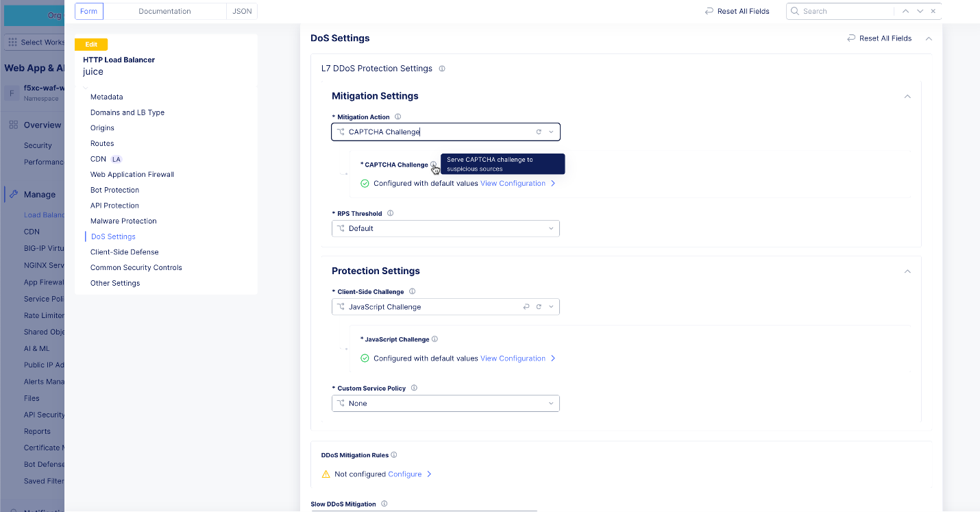Open the RPS Threshold info tooltip
Viewport: 980px width, 512px height.
click(390, 213)
